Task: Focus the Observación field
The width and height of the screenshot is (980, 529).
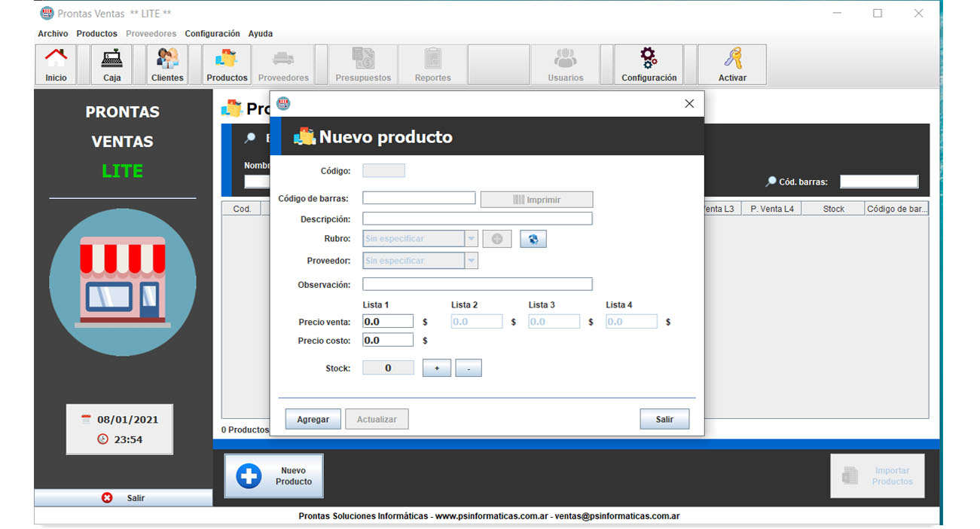Action: coord(478,284)
